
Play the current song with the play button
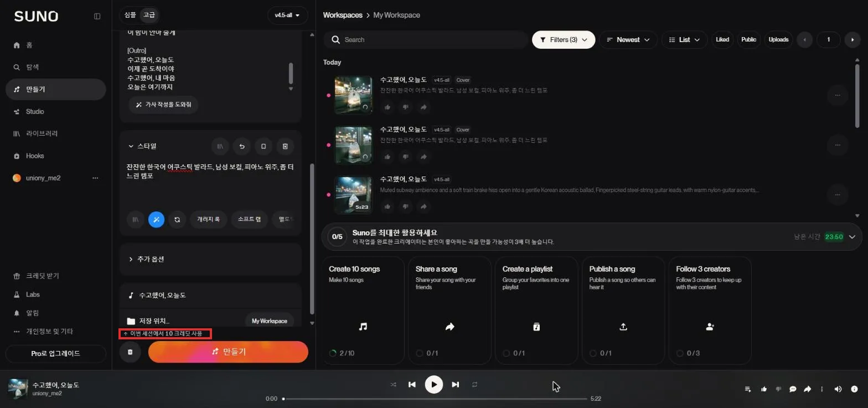click(x=434, y=384)
